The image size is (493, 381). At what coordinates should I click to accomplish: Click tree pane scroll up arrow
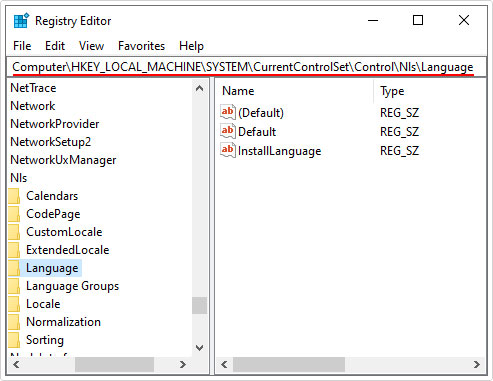(199, 88)
